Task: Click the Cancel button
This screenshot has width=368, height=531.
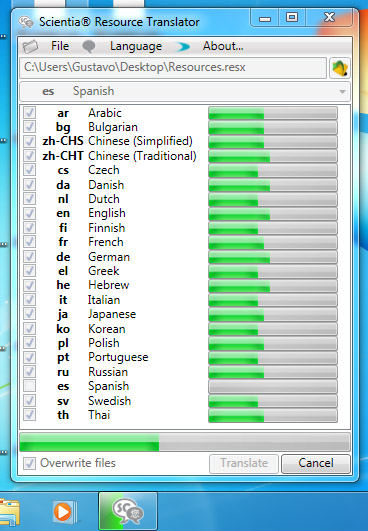Action: 316,463
